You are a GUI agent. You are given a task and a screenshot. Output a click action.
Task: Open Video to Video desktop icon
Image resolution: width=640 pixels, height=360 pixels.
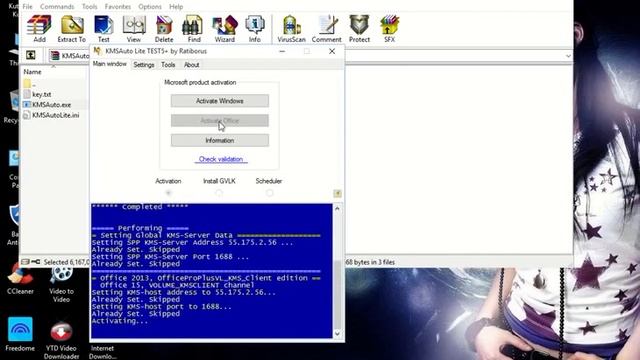(x=61, y=284)
